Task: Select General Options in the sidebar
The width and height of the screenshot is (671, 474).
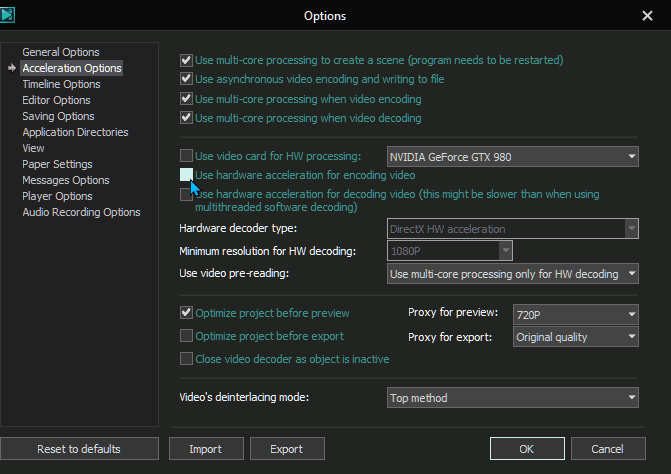Action: 61,52
